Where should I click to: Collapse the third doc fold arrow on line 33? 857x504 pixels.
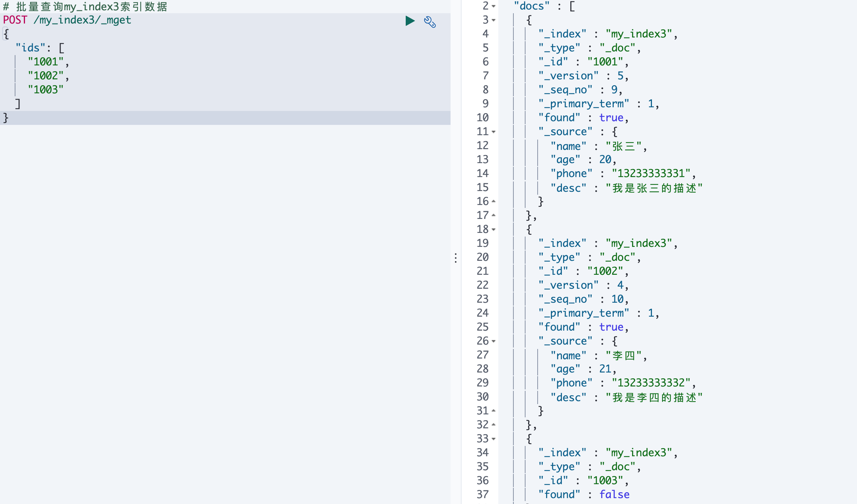tap(494, 439)
